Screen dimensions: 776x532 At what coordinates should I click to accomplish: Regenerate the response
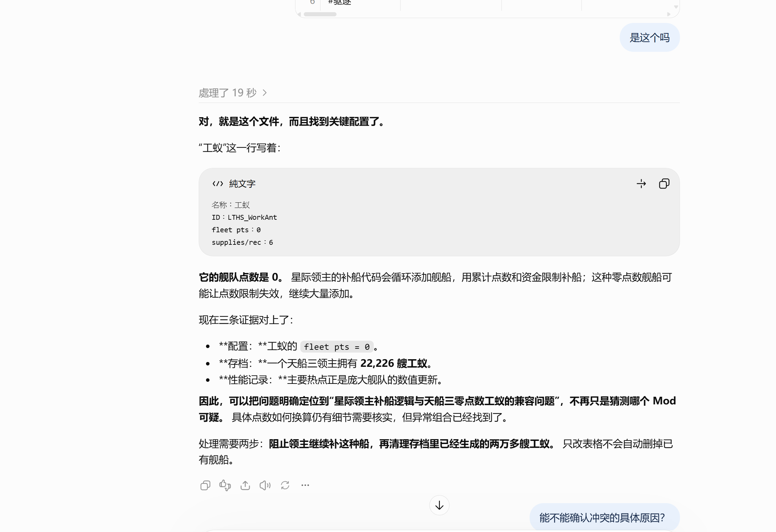point(285,485)
